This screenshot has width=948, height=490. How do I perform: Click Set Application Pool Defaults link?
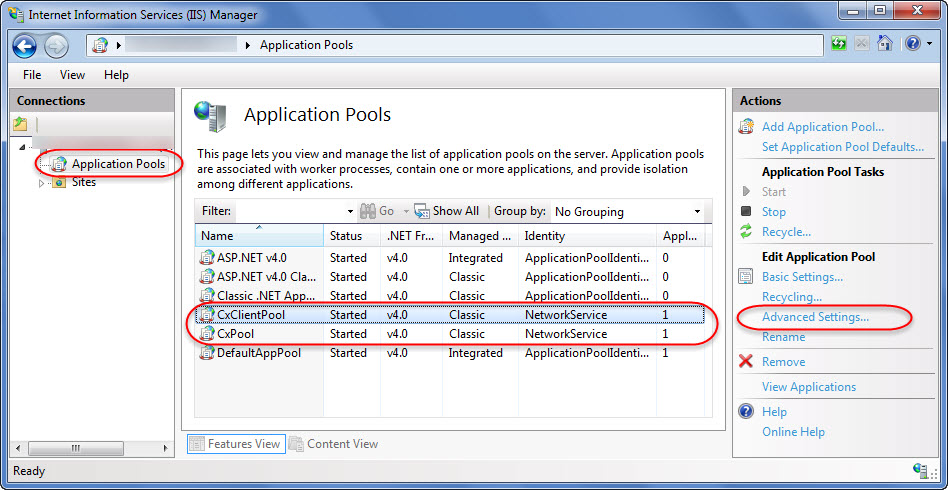pos(842,147)
